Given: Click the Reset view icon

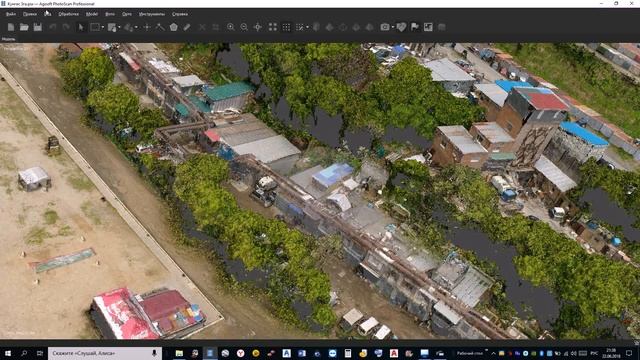Looking at the screenshot, I should coord(258,27).
